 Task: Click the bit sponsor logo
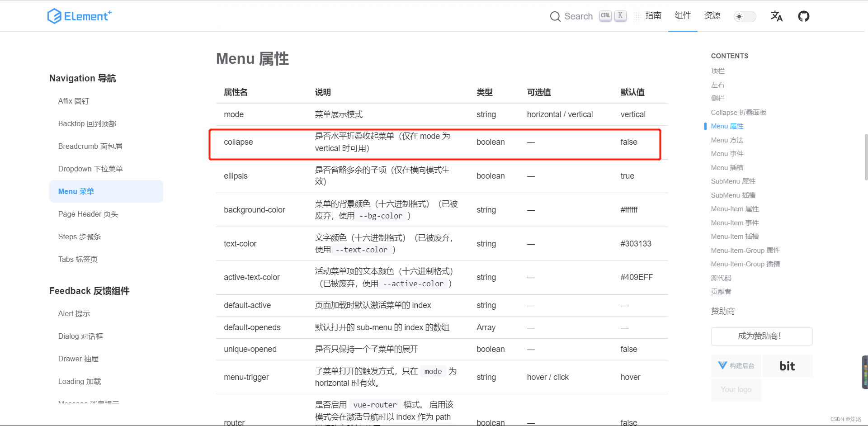[x=787, y=365]
